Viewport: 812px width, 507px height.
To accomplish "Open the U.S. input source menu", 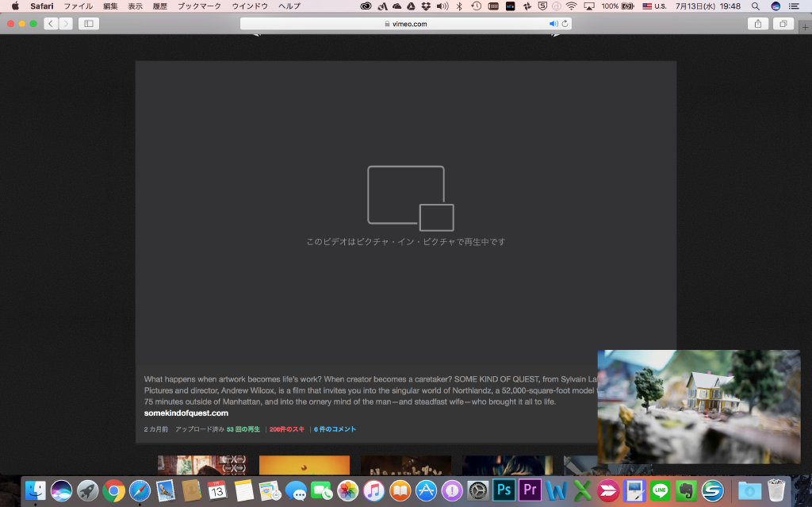I will pyautogui.click(x=654, y=6).
